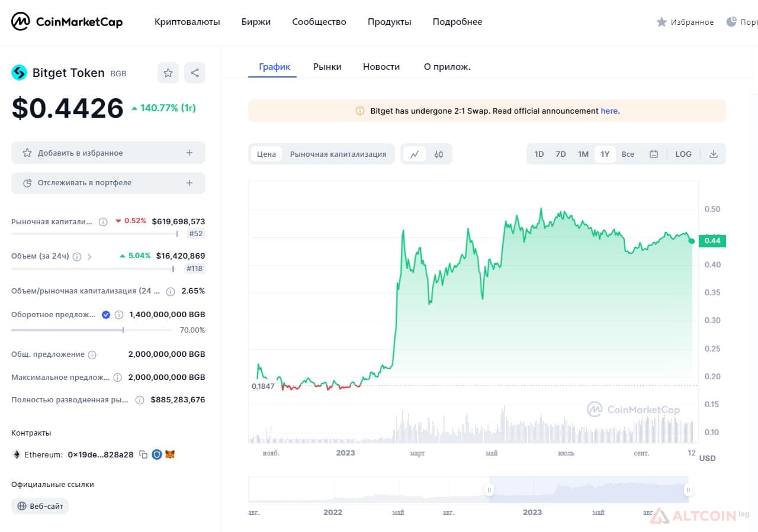Open info icon beside market cap label

[x=103, y=221]
